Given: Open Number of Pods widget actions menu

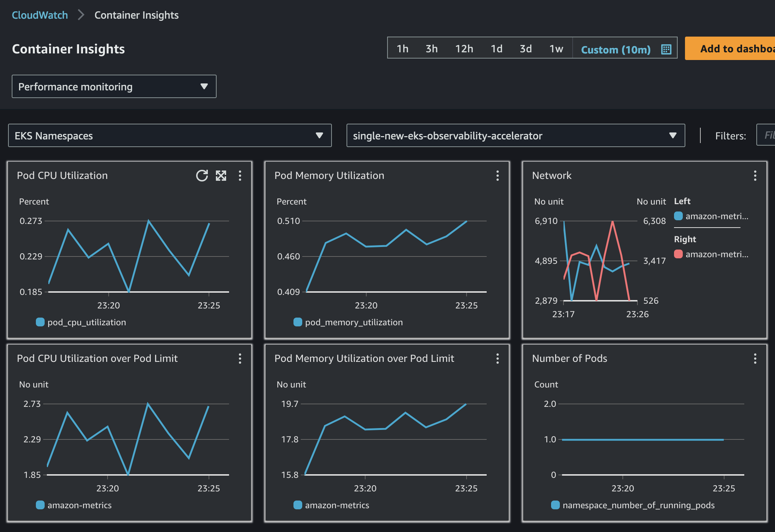Looking at the screenshot, I should [755, 359].
